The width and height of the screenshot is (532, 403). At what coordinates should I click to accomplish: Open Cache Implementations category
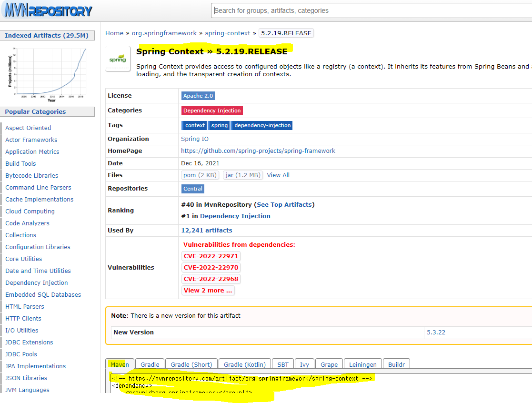tap(40, 199)
